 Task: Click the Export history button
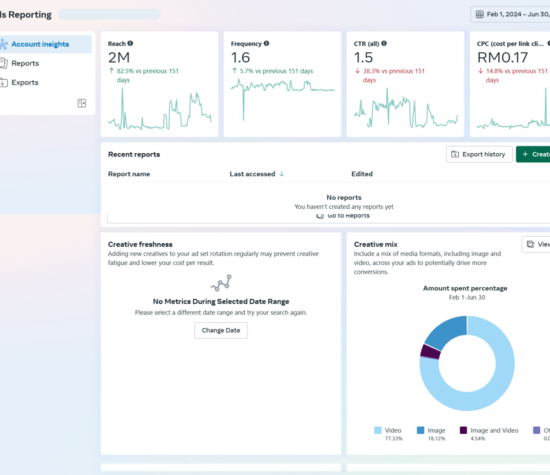(x=479, y=154)
